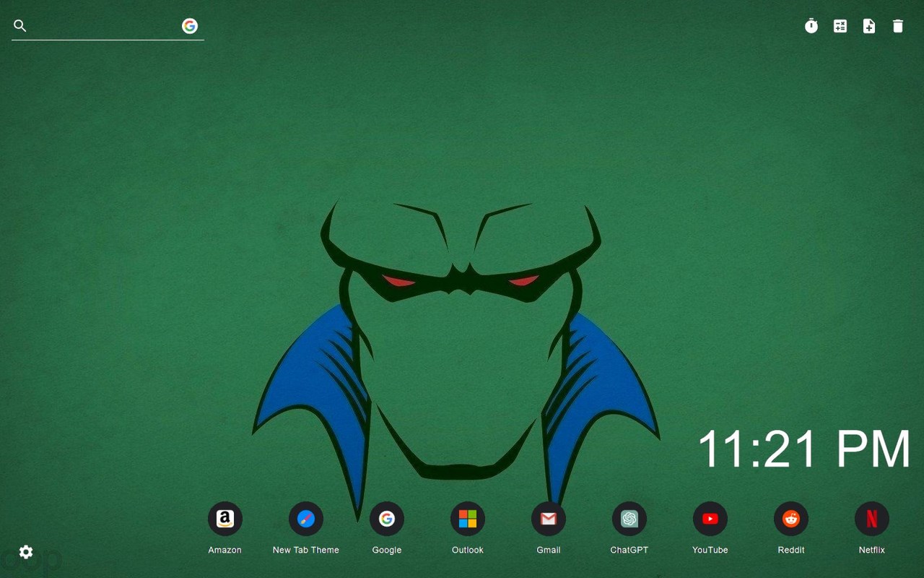Add a new note
Image resolution: width=924 pixels, height=578 pixels.
point(869,26)
